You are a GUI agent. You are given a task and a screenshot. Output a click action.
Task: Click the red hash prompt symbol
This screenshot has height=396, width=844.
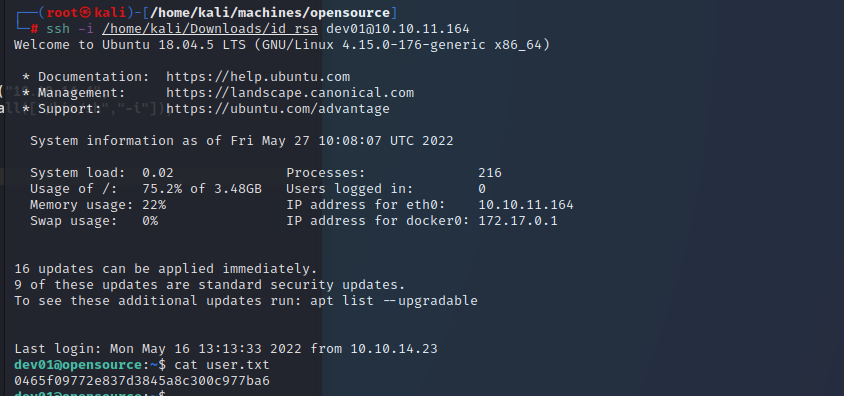click(34, 29)
